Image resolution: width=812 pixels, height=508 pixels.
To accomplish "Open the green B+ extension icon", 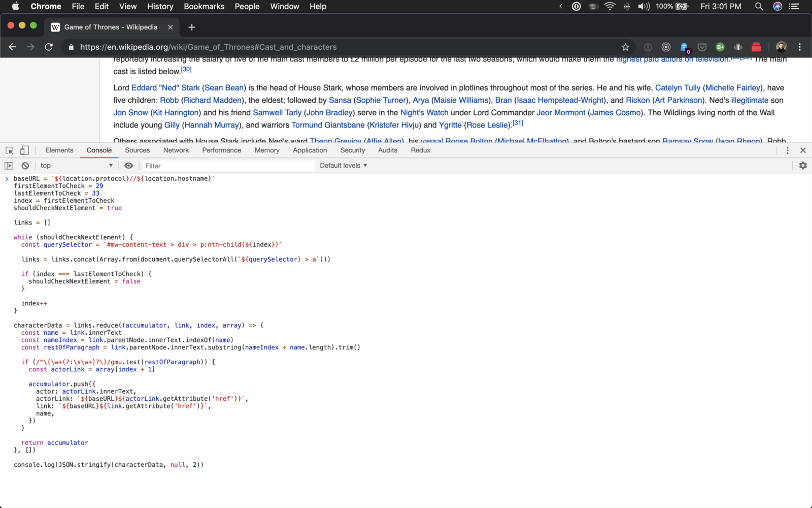I will [x=720, y=47].
